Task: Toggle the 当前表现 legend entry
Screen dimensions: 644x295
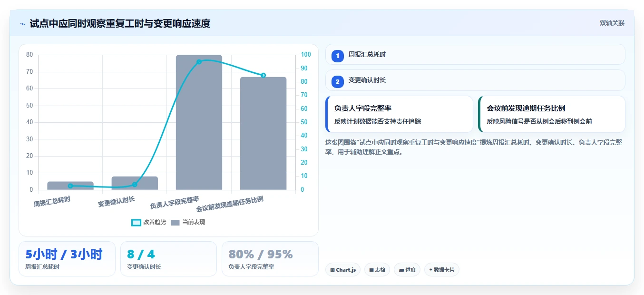Action: 188,222
